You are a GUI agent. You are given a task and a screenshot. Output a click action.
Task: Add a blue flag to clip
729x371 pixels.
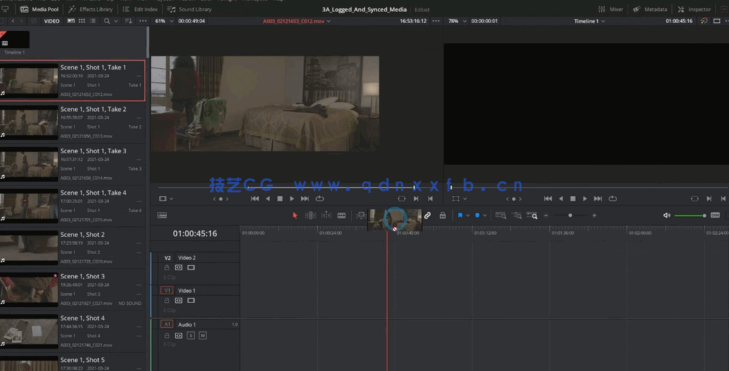(460, 215)
